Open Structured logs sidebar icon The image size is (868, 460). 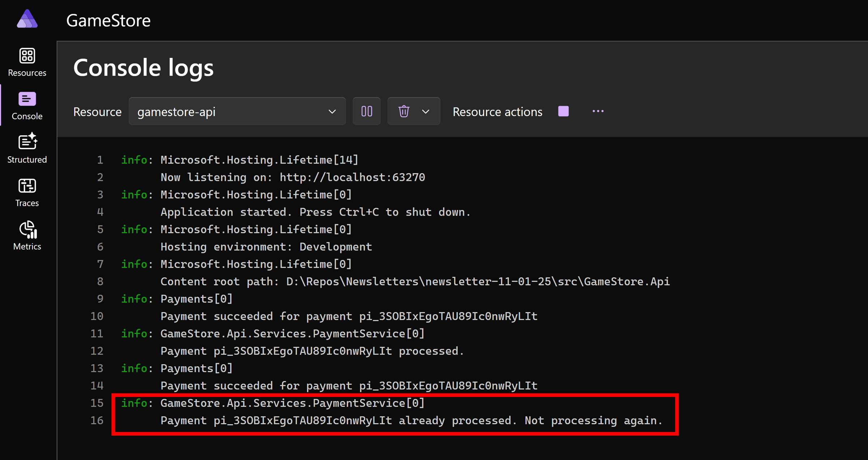coord(27,142)
